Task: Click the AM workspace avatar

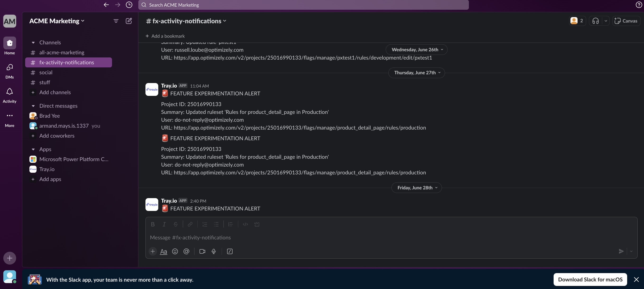Action: 9,21
